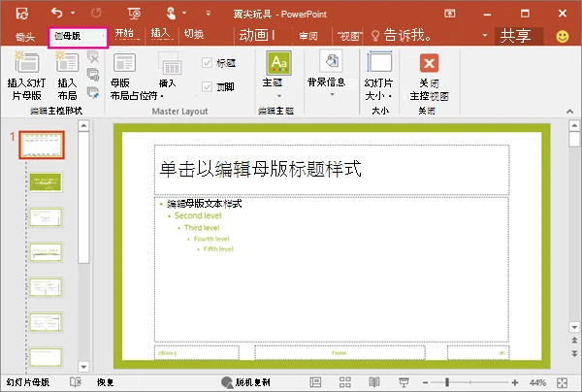Toggle the 页脚 checkbox

[x=207, y=87]
